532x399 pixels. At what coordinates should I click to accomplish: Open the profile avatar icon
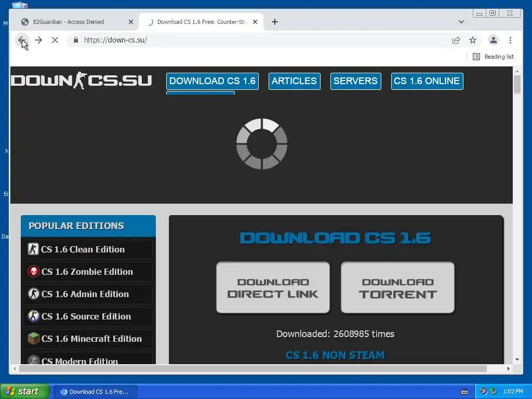tap(494, 40)
